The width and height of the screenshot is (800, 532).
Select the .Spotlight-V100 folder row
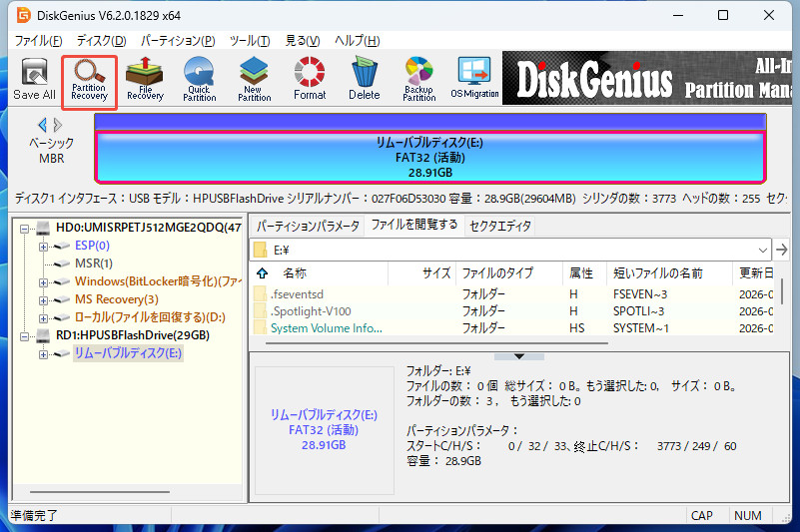pyautogui.click(x=512, y=311)
